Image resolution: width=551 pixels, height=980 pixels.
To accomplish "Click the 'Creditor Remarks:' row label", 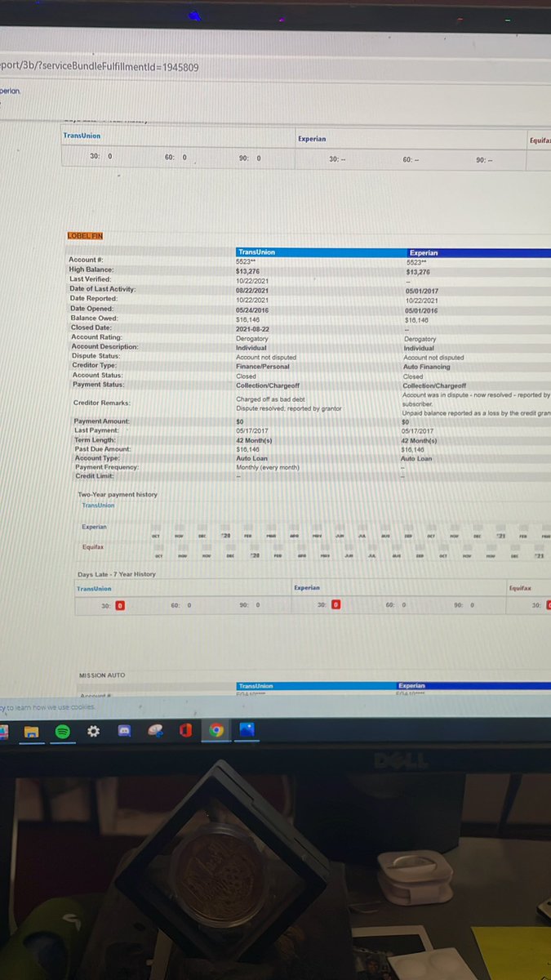I will (101, 403).
